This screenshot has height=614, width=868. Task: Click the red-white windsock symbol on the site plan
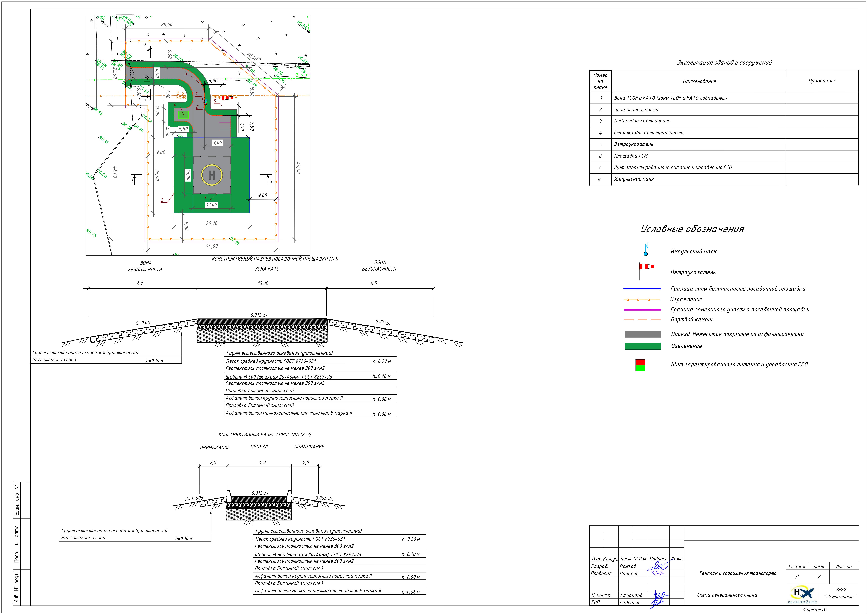(x=228, y=97)
